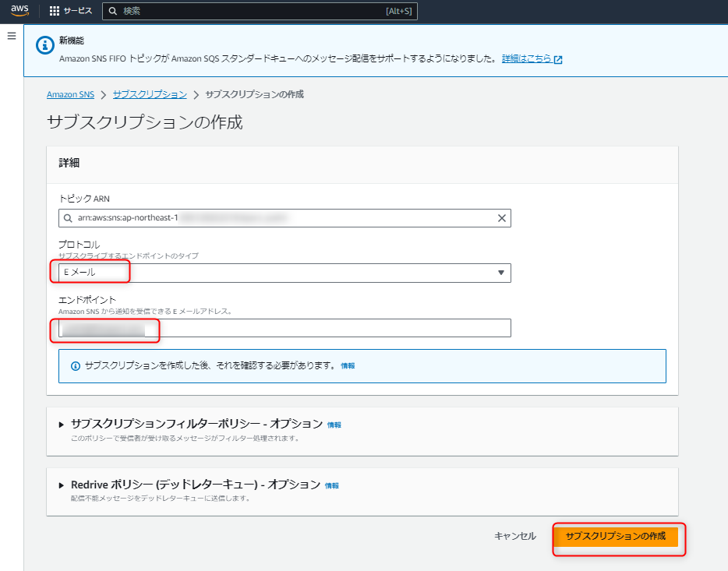
Task: Click the サブスクリプションの作成 button
Action: (x=616, y=536)
